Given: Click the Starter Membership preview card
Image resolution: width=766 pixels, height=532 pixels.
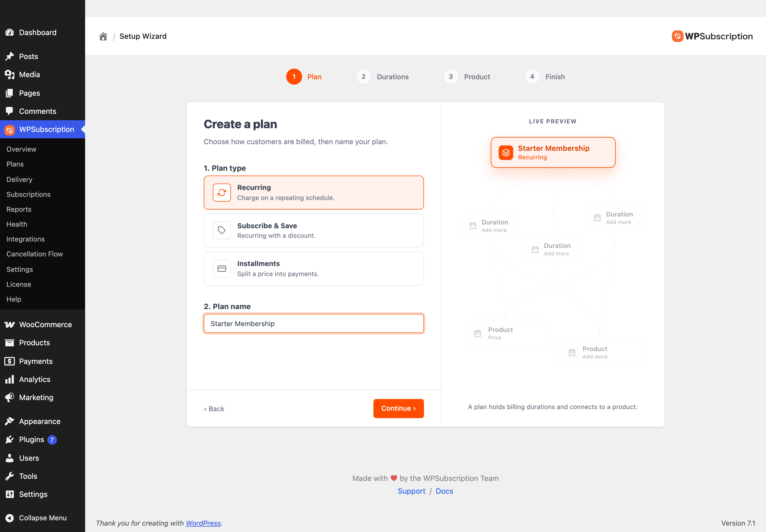Looking at the screenshot, I should (553, 153).
